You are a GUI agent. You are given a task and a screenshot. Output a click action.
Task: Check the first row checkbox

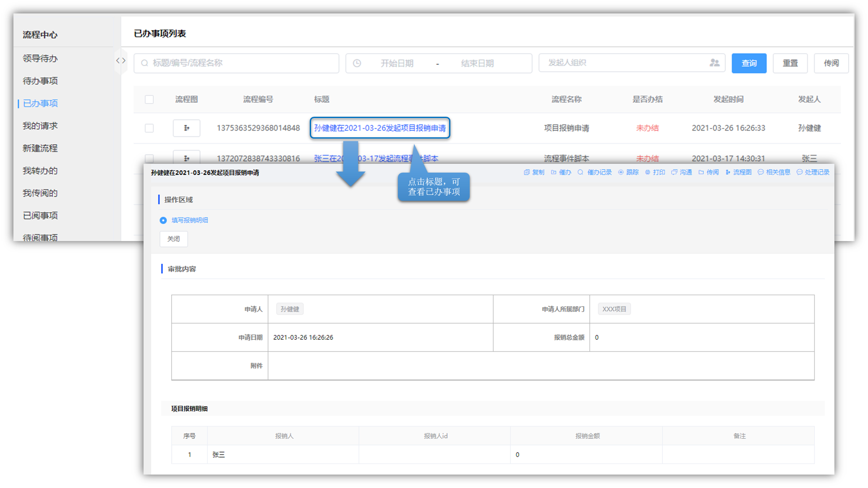pos(149,128)
